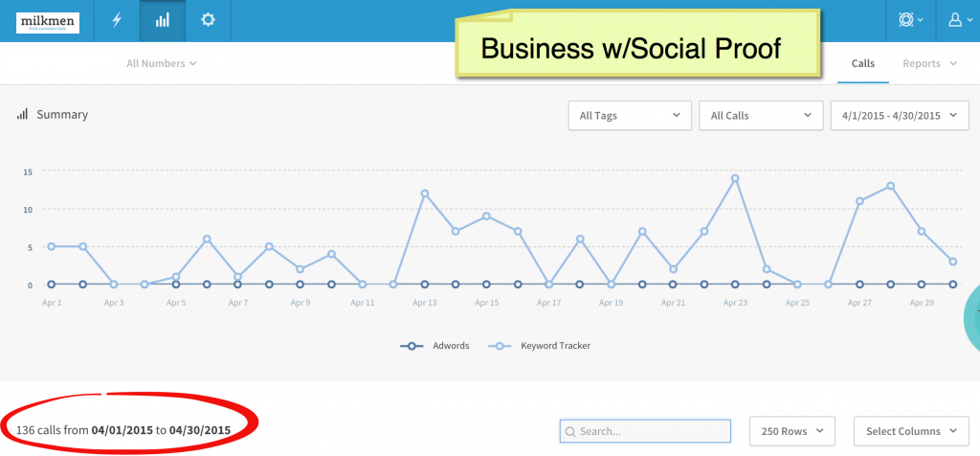Click the Apr 23 peak data point

click(735, 178)
